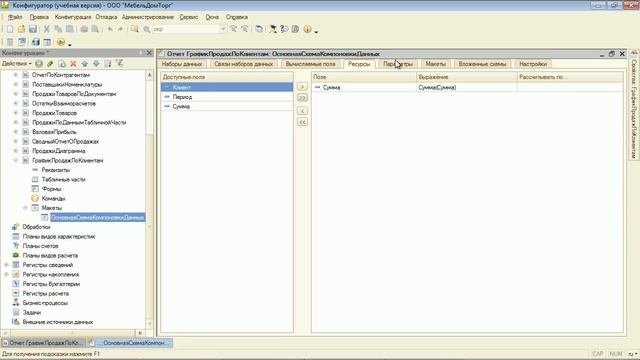Click the Save floppy disk icon
The image size is (640, 360).
33,29
